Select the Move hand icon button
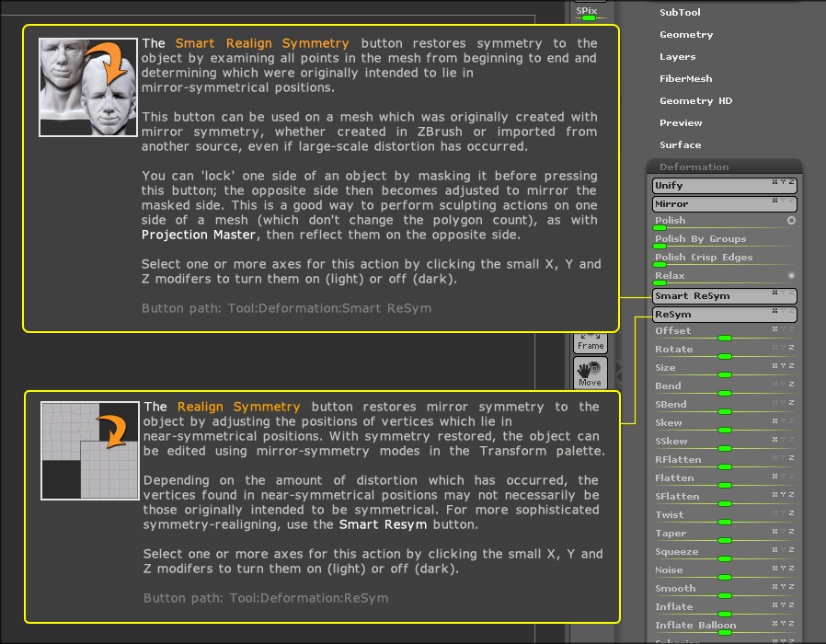 [x=590, y=374]
